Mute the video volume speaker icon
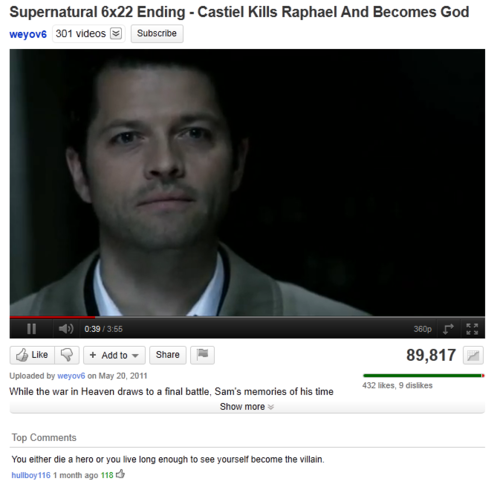This screenshot has height=484, width=500. click(x=66, y=329)
